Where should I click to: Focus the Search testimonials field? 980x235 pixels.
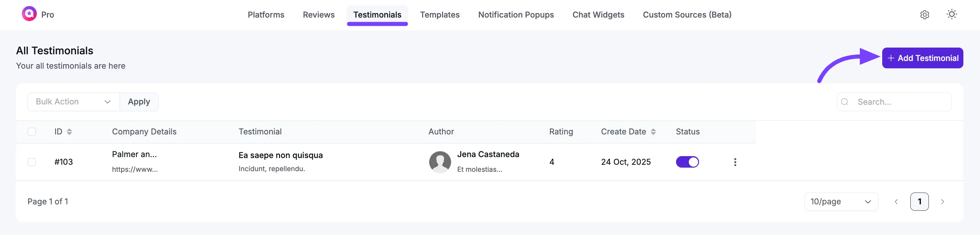coord(900,102)
